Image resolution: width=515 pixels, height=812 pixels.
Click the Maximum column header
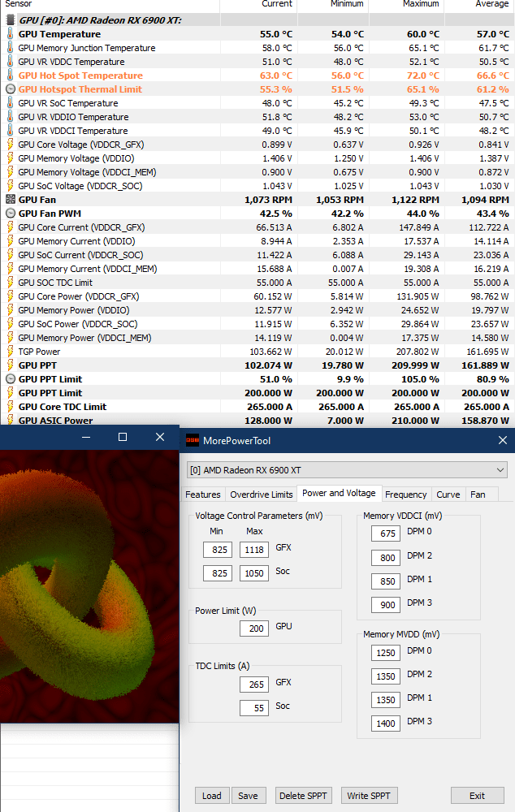407,4
